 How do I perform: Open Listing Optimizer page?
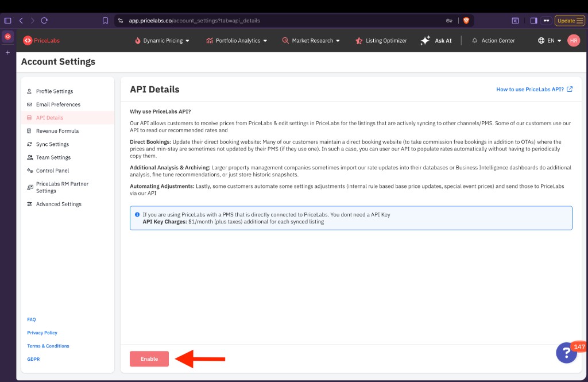(x=381, y=41)
